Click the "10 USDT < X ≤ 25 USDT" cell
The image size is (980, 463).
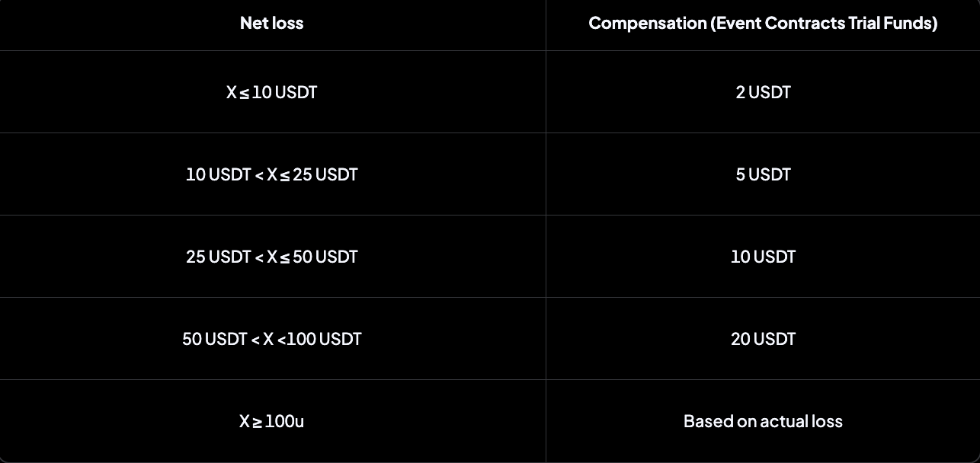pos(271,175)
